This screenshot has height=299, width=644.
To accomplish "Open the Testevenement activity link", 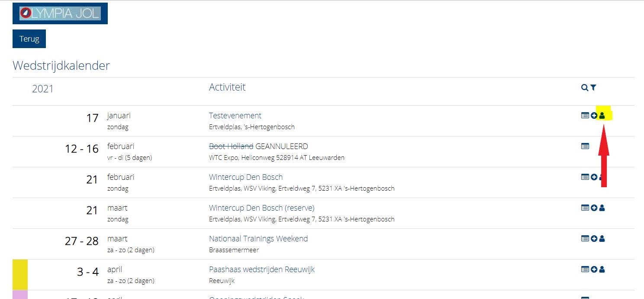I will [235, 116].
